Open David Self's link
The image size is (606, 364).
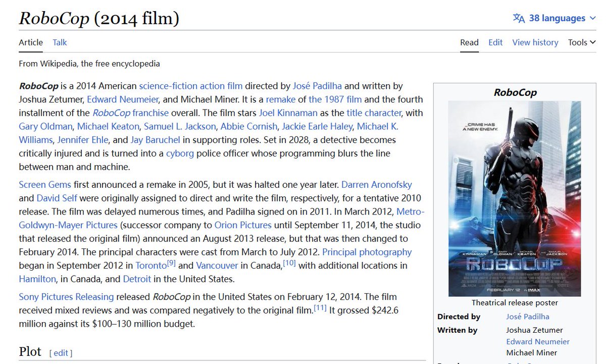coord(57,198)
